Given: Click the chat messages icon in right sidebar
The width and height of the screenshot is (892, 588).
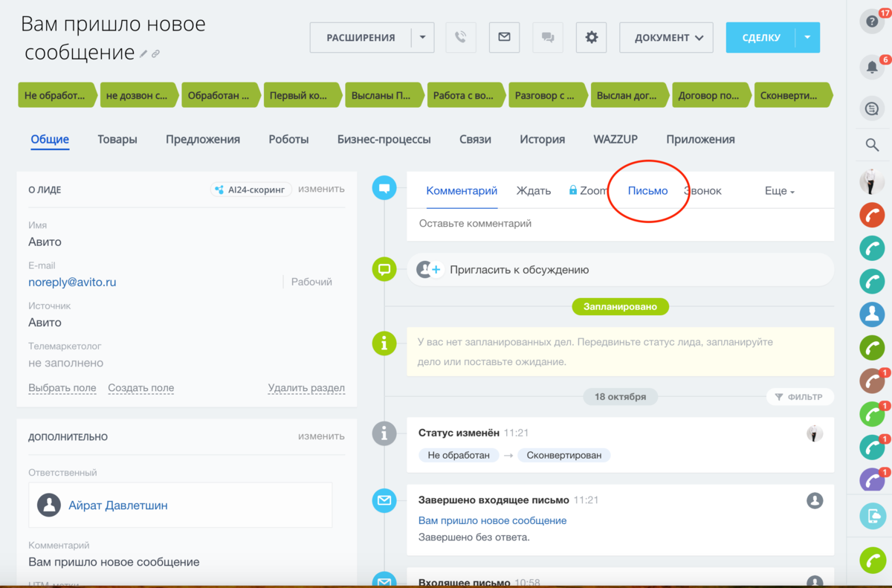Looking at the screenshot, I should [872, 109].
